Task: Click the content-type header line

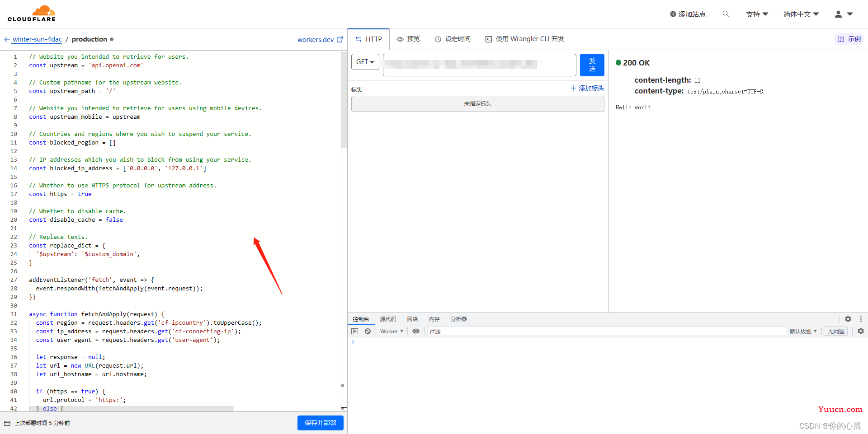Action: [x=698, y=91]
